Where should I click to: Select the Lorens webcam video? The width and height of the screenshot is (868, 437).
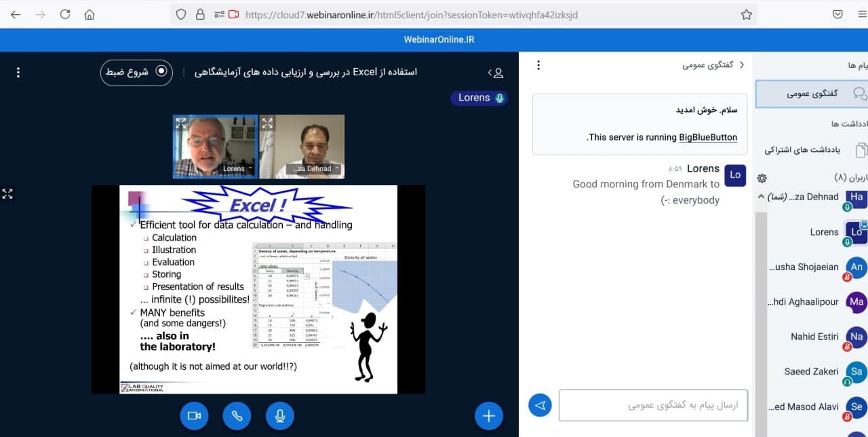point(215,147)
